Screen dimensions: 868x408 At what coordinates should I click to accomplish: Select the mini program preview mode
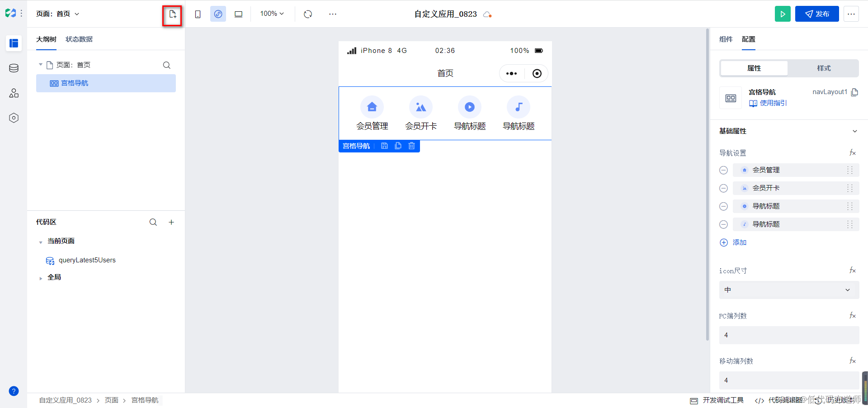[218, 14]
